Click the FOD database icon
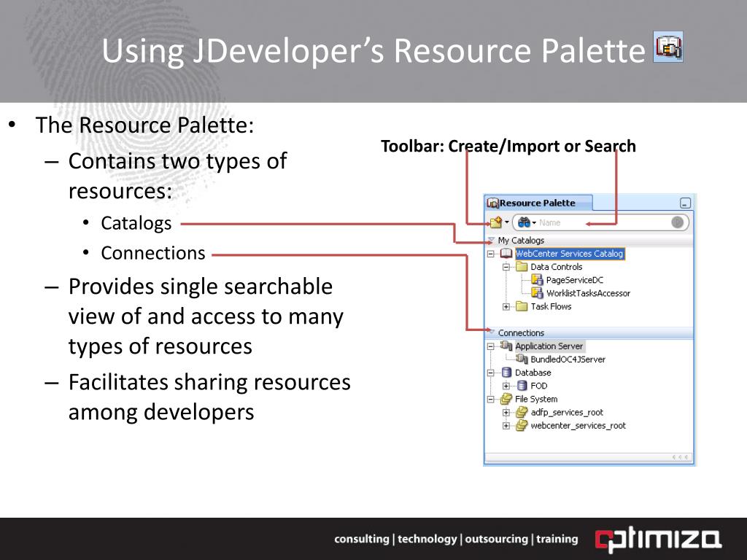The image size is (747, 560). click(x=522, y=386)
